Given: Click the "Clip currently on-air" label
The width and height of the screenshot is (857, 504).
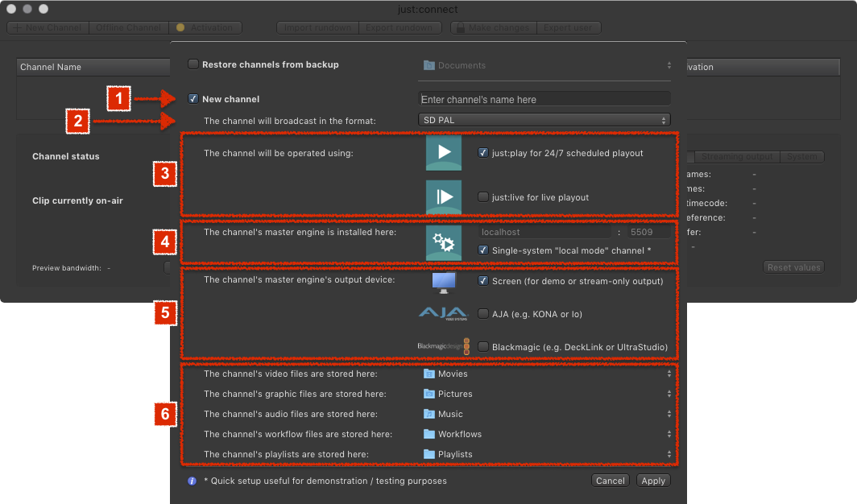Looking at the screenshot, I should coord(77,200).
